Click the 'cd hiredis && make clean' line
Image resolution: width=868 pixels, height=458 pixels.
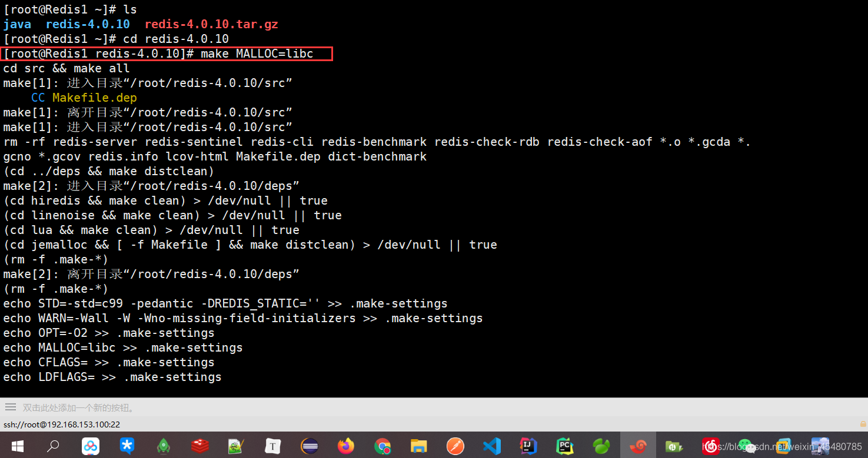[165, 201]
